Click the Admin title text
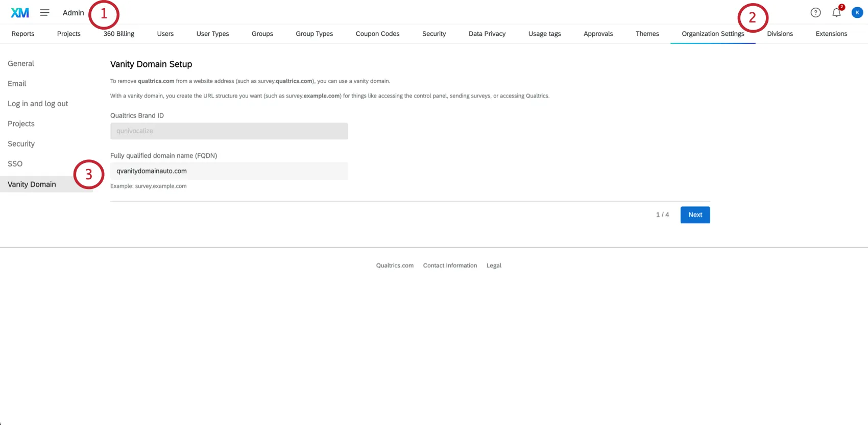868x425 pixels. [74, 13]
